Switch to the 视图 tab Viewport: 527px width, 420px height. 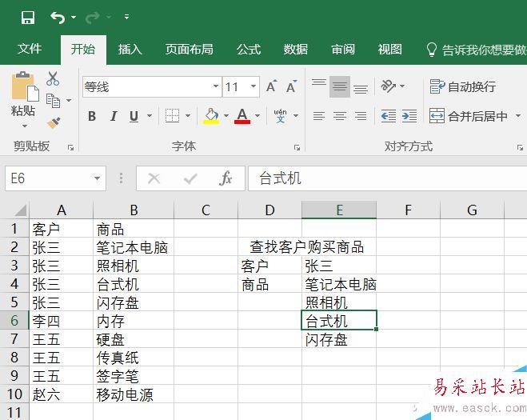pos(390,49)
